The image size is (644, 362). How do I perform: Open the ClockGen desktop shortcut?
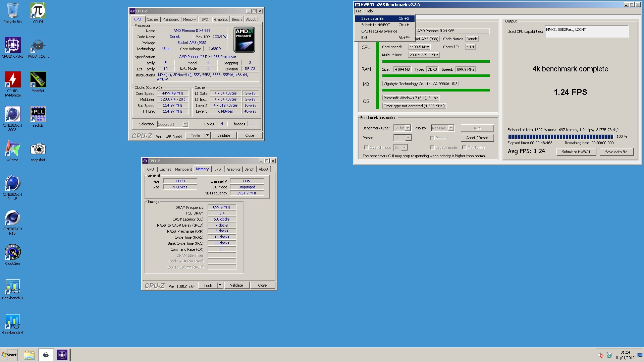pyautogui.click(x=12, y=255)
